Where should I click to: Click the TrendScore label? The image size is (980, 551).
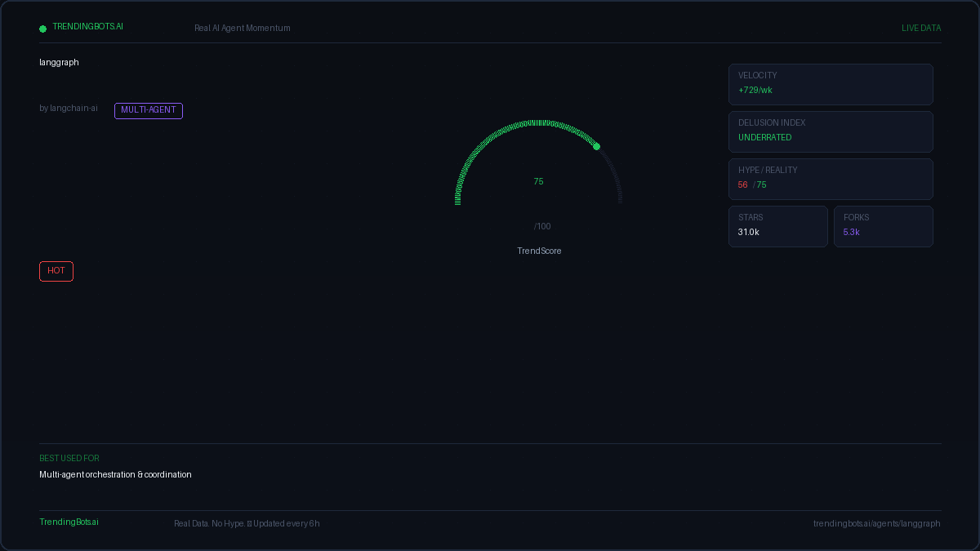[x=539, y=251]
